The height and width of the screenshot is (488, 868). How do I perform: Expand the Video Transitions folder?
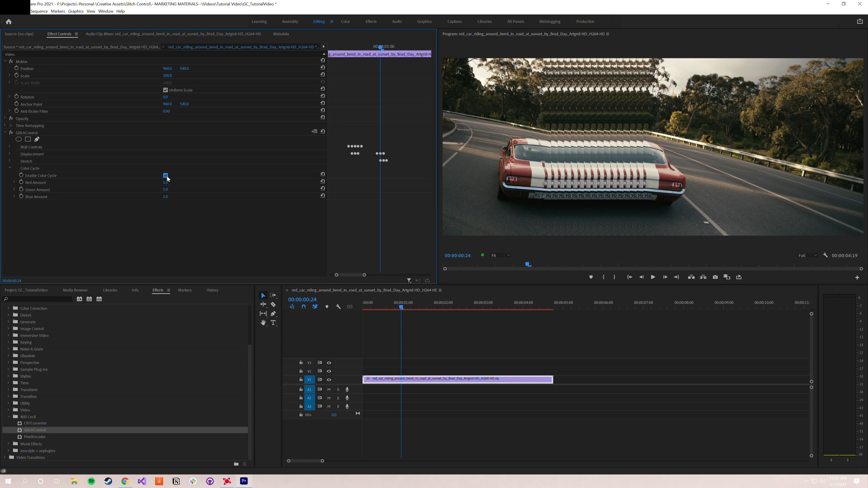pyautogui.click(x=5, y=458)
